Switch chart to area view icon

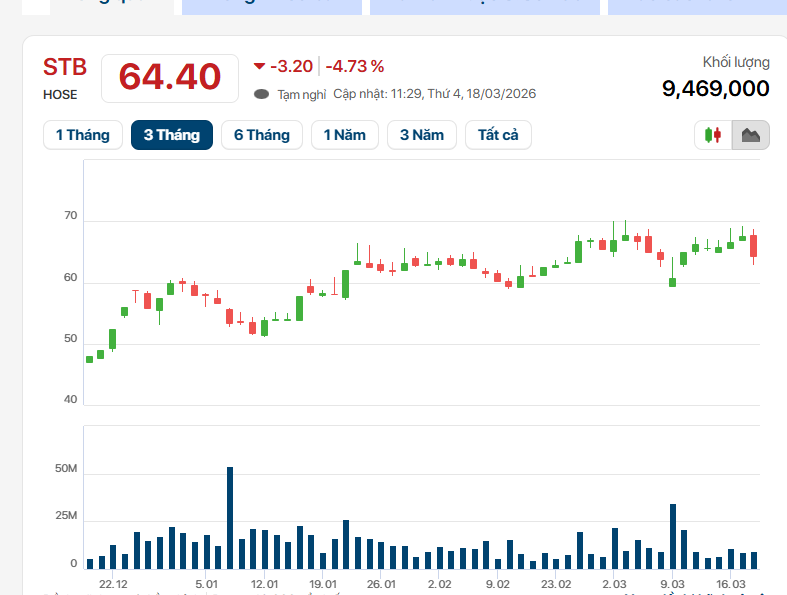click(x=750, y=135)
